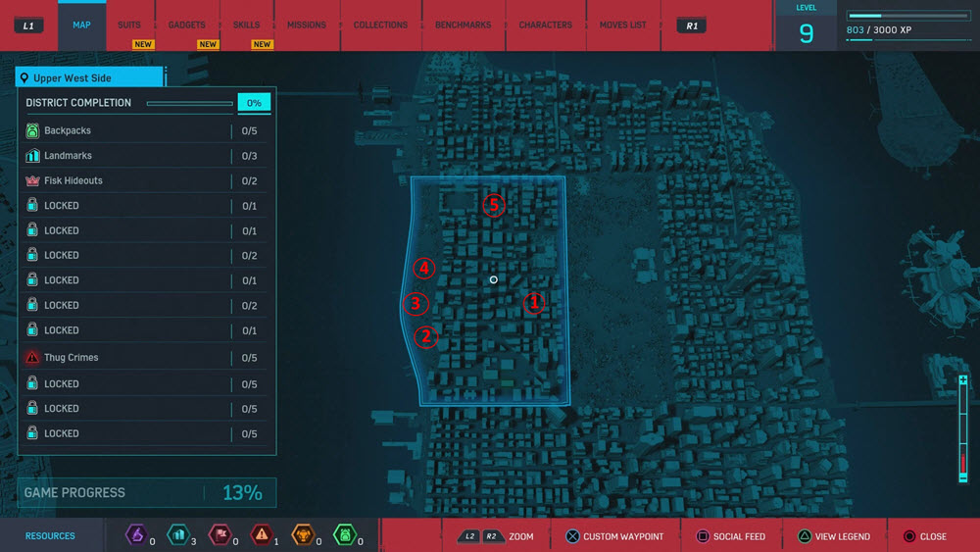This screenshot has width=980, height=552.
Task: Click the location pin beside Upper West Side
Action: (24, 78)
